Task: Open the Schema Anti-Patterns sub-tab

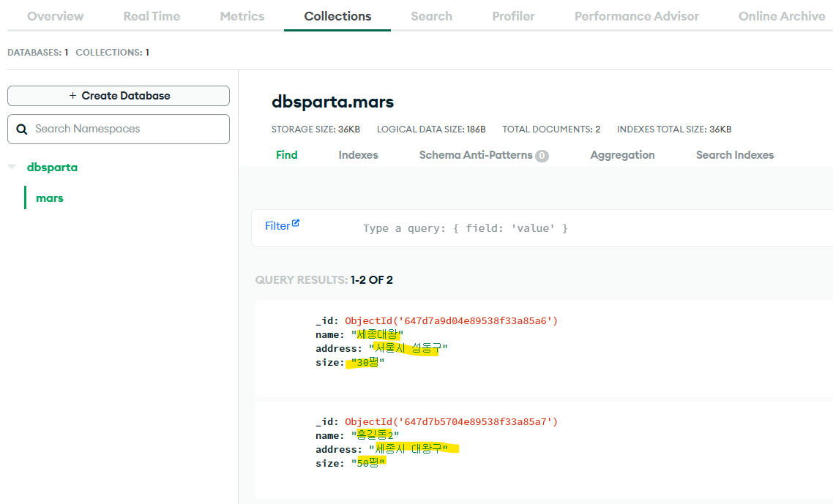Action: coord(476,155)
